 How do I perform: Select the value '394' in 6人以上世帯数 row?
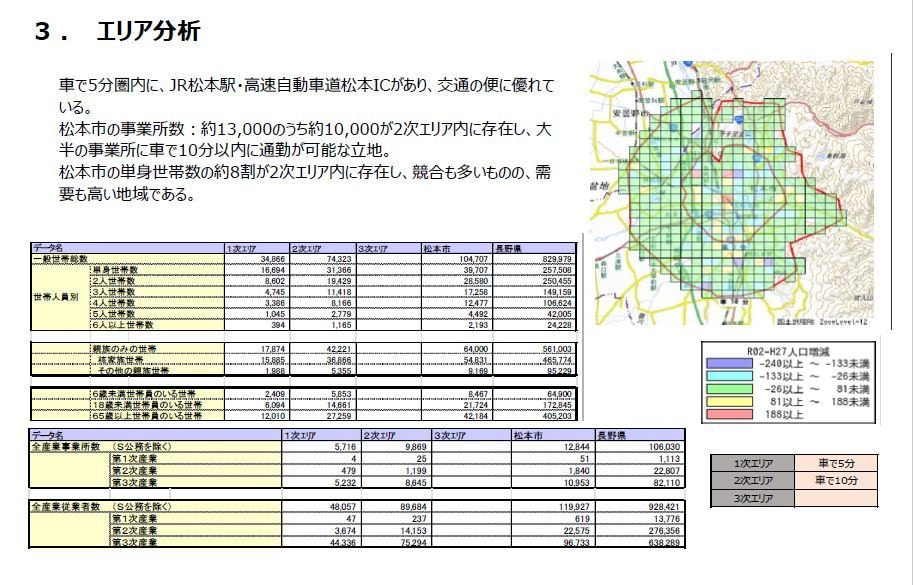coord(278,325)
